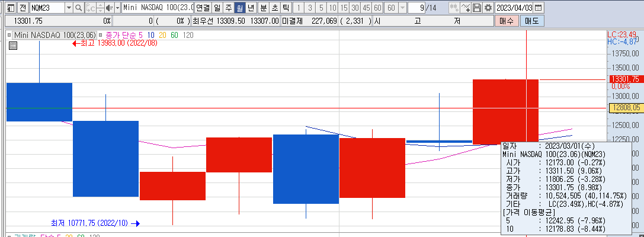Switch to 년 yearly period
The width and height of the screenshot is (644, 237).
coord(251,8)
